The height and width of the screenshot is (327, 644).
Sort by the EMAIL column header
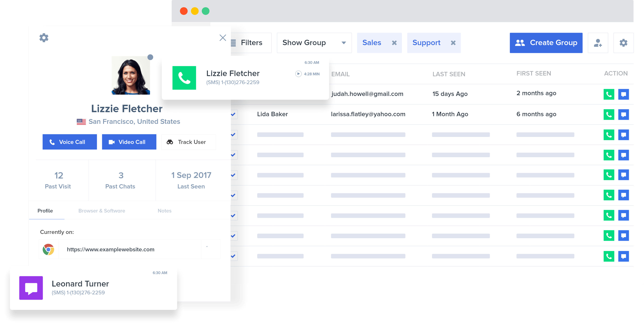pyautogui.click(x=340, y=74)
